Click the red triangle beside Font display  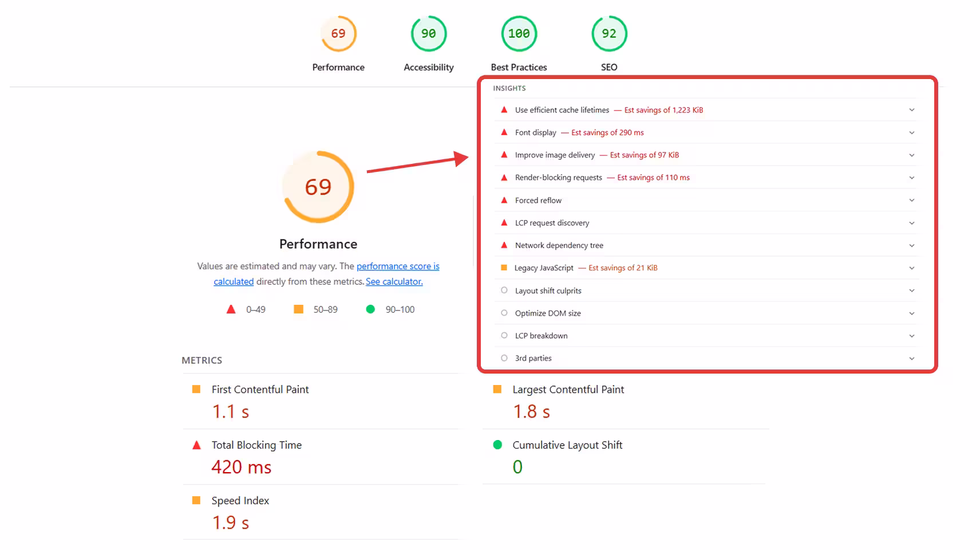tap(504, 132)
